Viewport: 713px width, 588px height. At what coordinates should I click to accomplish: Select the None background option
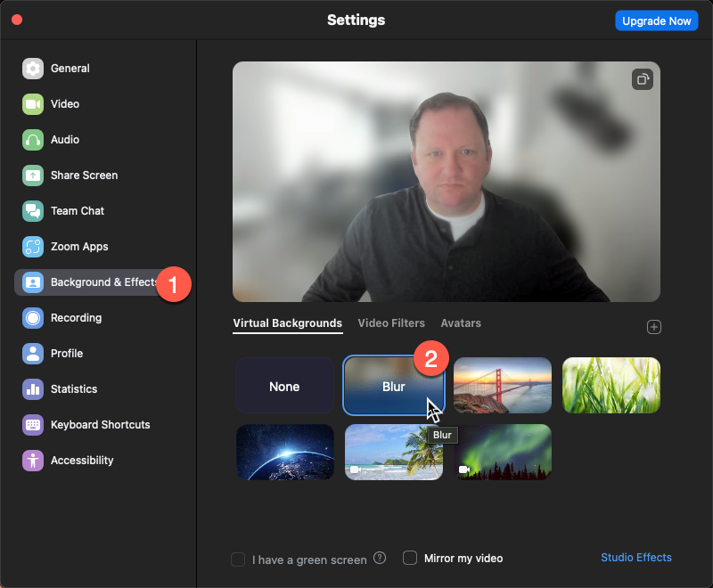[x=285, y=386]
